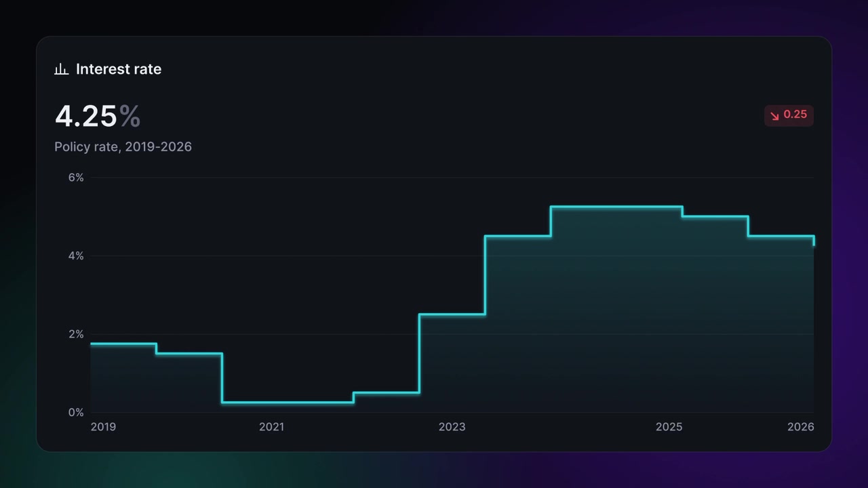Click the 2023 x-axis label

(452, 427)
